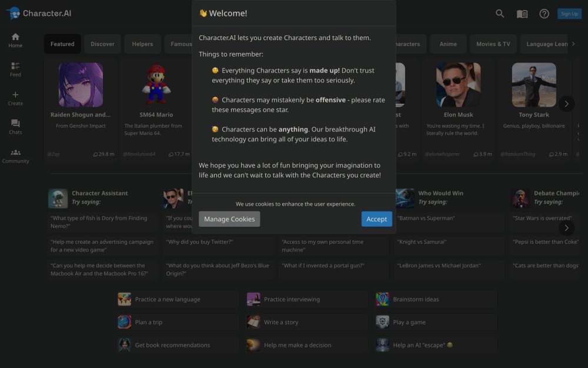Click the Create plus icon
The image size is (588, 368).
point(15,98)
